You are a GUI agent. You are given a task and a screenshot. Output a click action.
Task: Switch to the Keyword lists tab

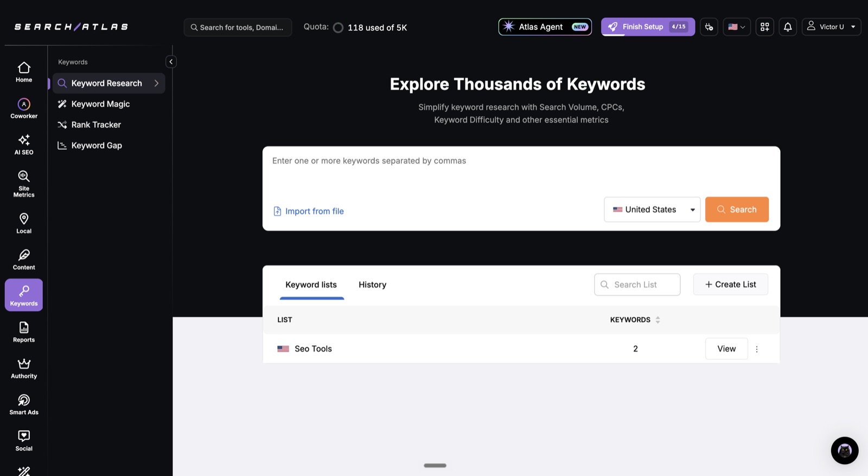point(311,285)
